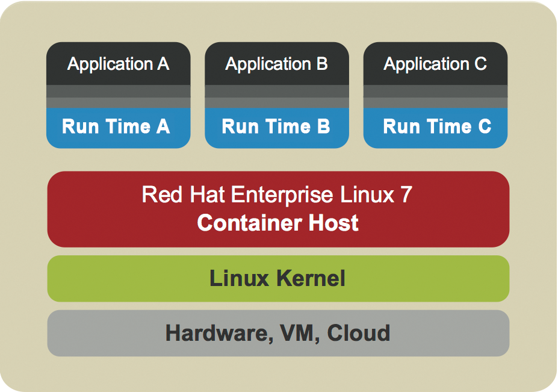Click the gray strip under Application C

pyautogui.click(x=435, y=96)
